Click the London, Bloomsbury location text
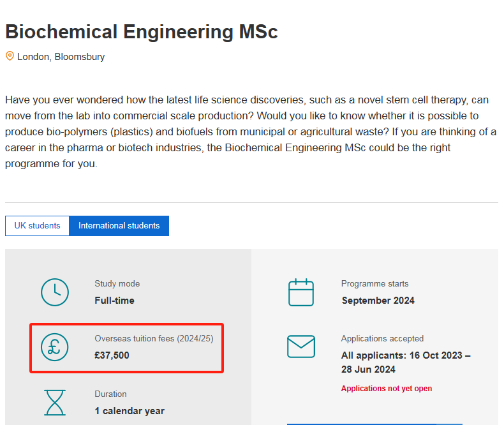Image resolution: width=504 pixels, height=425 pixels. [61, 57]
